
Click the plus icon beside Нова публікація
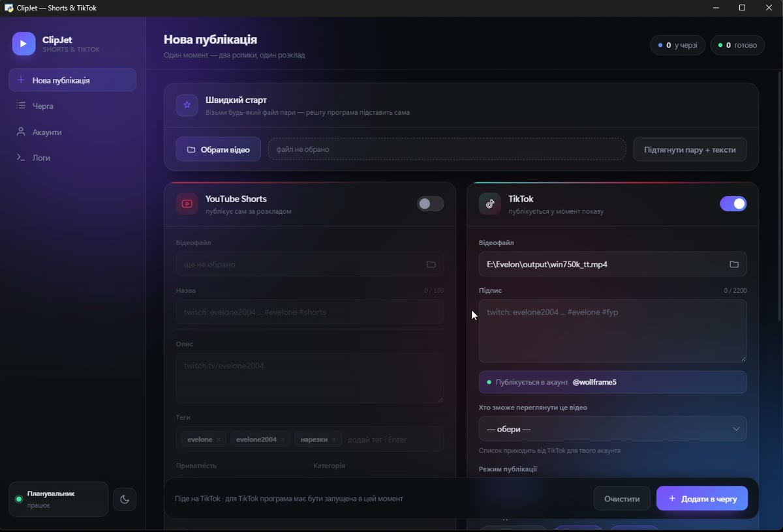coord(21,80)
